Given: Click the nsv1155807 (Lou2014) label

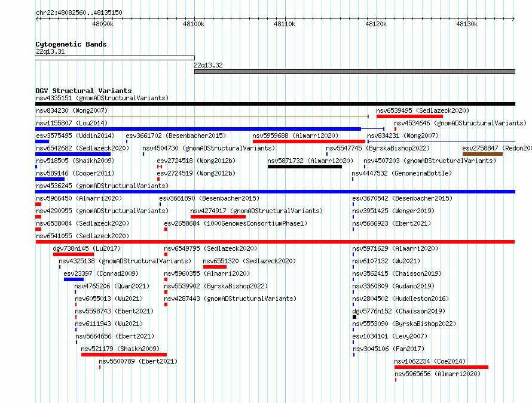Looking at the screenshot, I should tap(72, 123).
